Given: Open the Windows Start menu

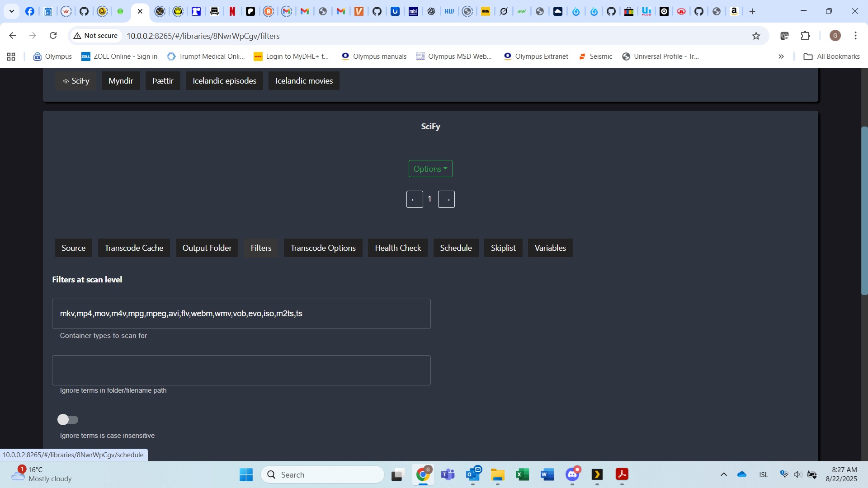Looking at the screenshot, I should (x=246, y=474).
